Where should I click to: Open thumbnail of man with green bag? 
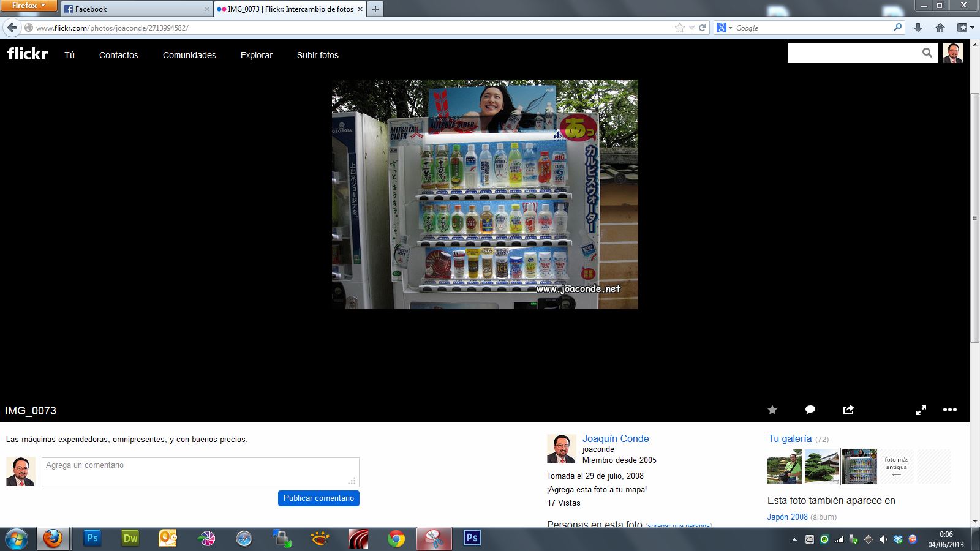tap(785, 467)
